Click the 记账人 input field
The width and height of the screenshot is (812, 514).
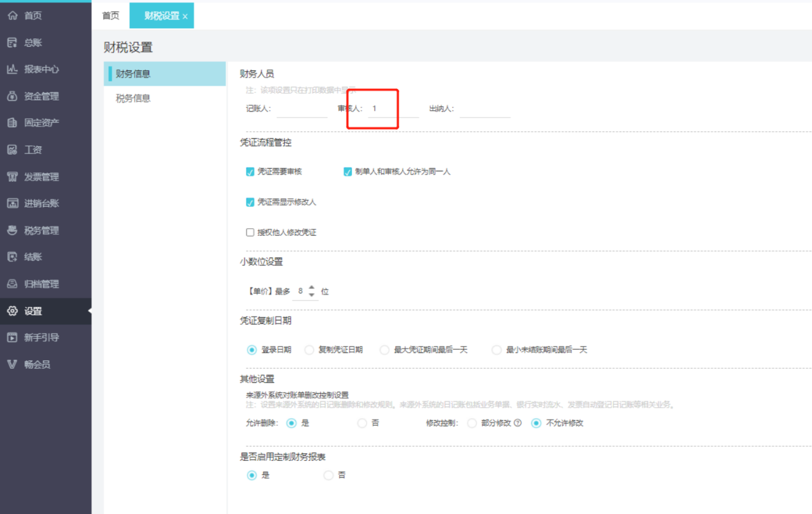click(x=302, y=109)
